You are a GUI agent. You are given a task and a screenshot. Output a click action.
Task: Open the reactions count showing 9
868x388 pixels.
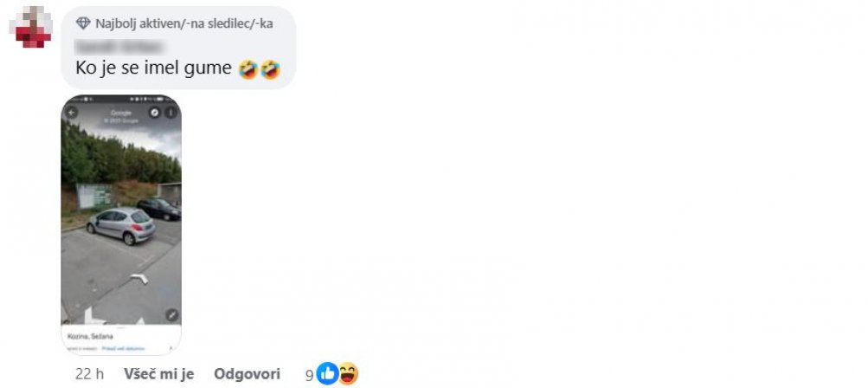310,375
